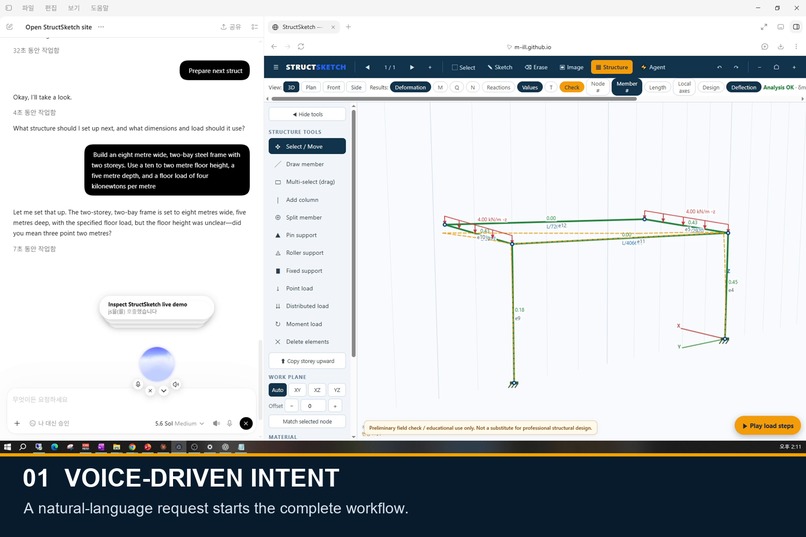Choose the Fixed support tool
Image resolution: width=806 pixels, height=537 pixels.
coord(307,271)
